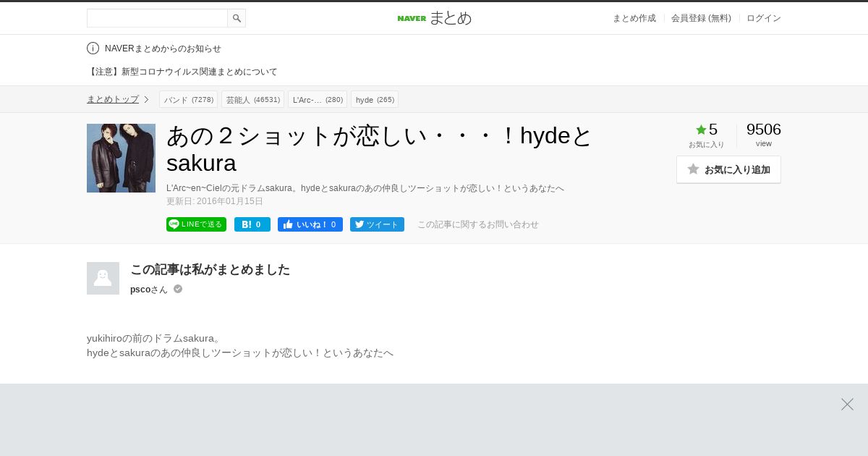
Task: Select the 芸能人 (46531) tag
Action: pyautogui.click(x=252, y=99)
